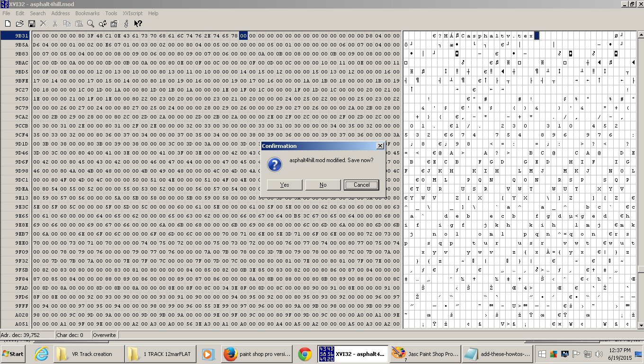Screen dimensions: 644x364
Task: Click the Adr. dec: 39,752 status field
Action: click(27, 335)
